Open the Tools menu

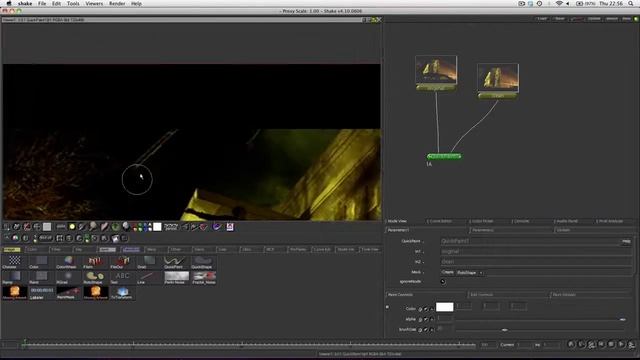(73, 3)
